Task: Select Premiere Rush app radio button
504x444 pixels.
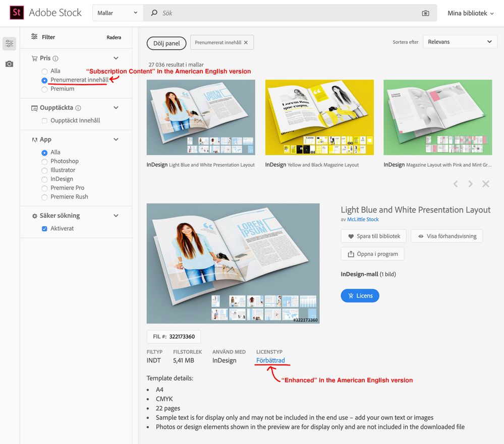Action: click(x=44, y=197)
